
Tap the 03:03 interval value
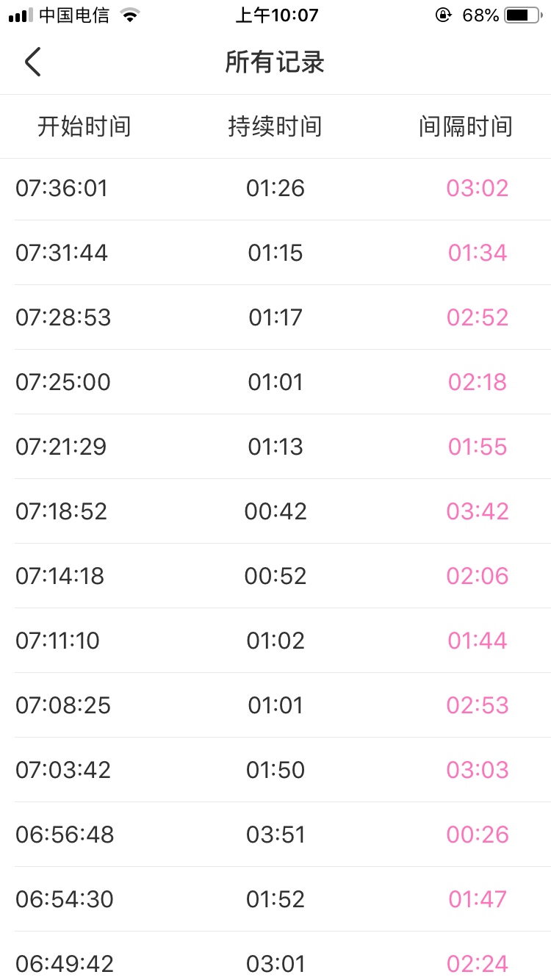pos(478,770)
